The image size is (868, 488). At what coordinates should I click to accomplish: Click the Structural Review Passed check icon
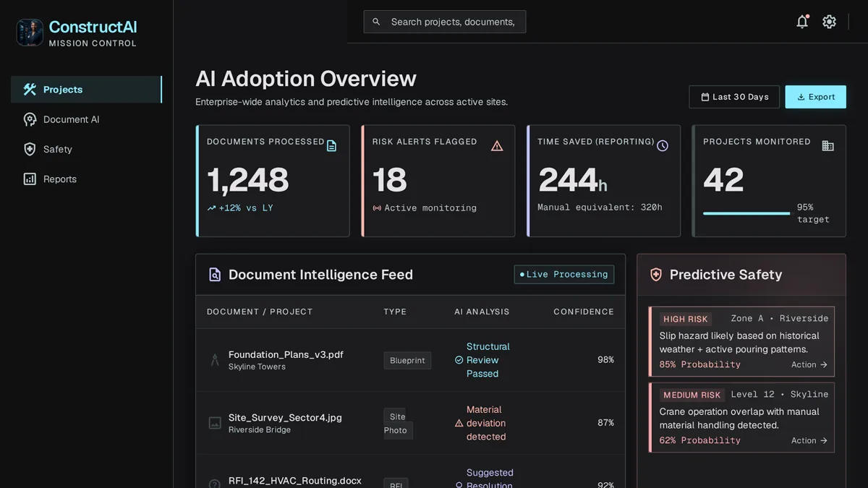[459, 360]
